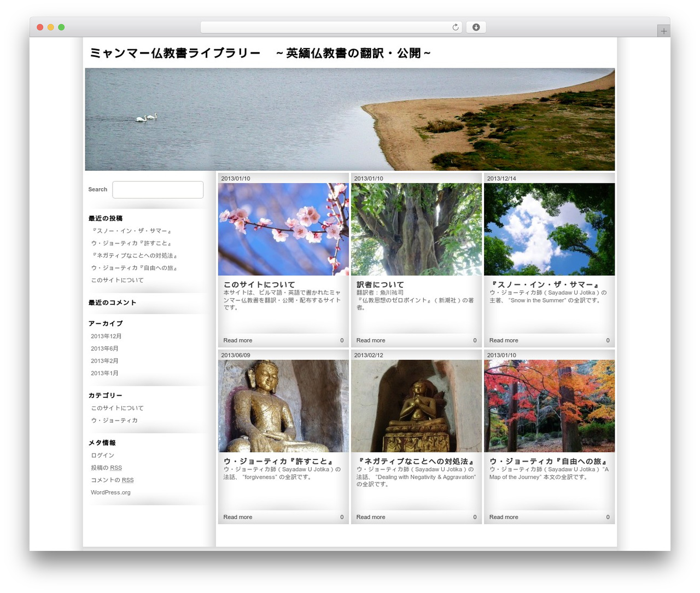Focus the browser address bar

click(331, 27)
